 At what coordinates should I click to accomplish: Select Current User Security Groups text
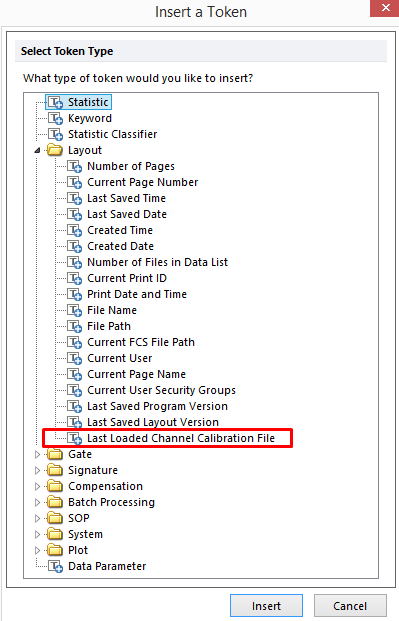[161, 390]
